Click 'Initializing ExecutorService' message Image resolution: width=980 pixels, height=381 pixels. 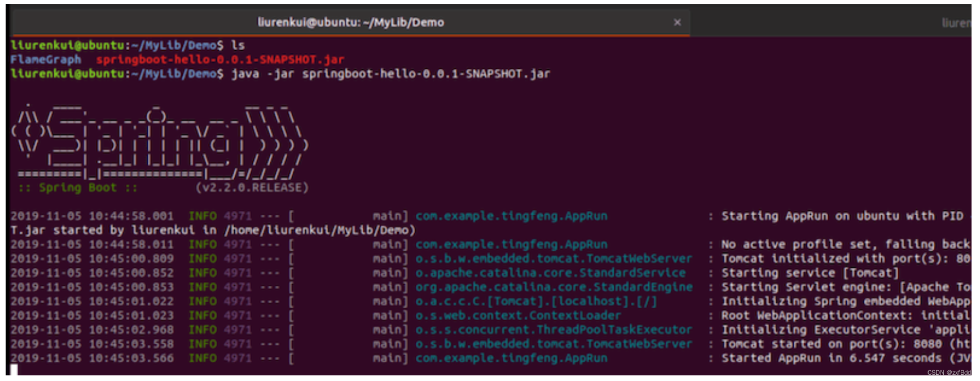(x=845, y=330)
